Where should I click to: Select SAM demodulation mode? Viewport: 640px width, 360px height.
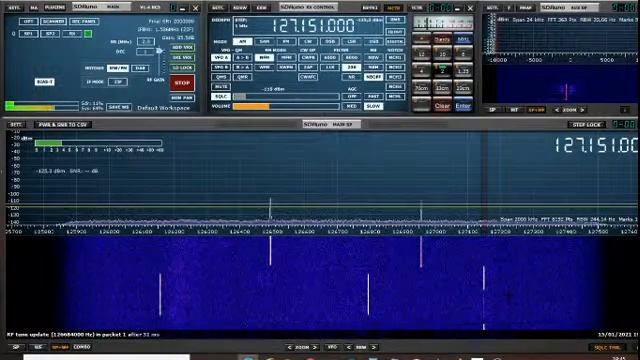point(264,42)
